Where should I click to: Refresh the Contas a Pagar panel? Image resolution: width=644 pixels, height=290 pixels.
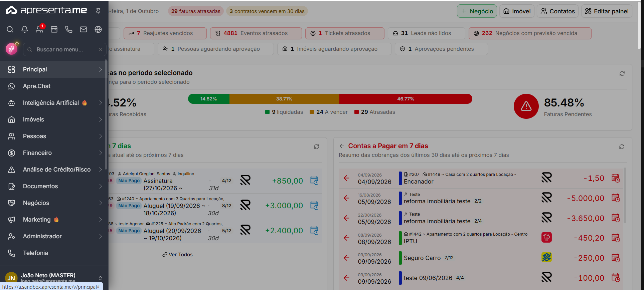622,147
